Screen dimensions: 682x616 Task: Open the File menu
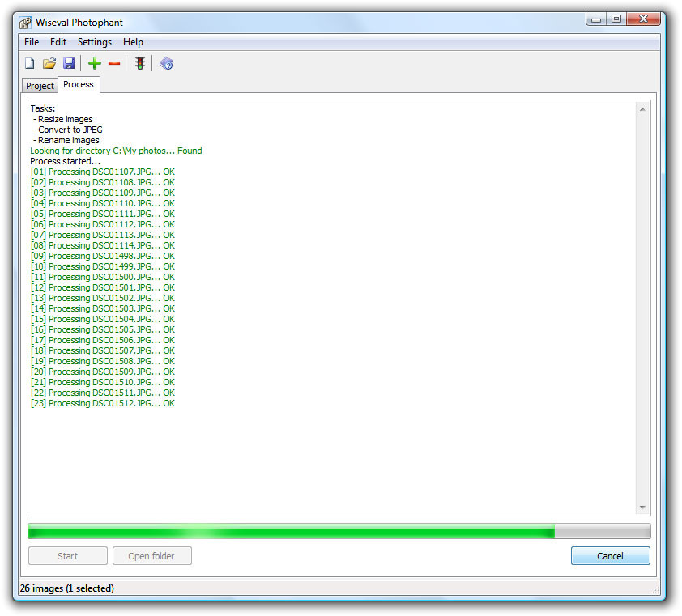(32, 42)
